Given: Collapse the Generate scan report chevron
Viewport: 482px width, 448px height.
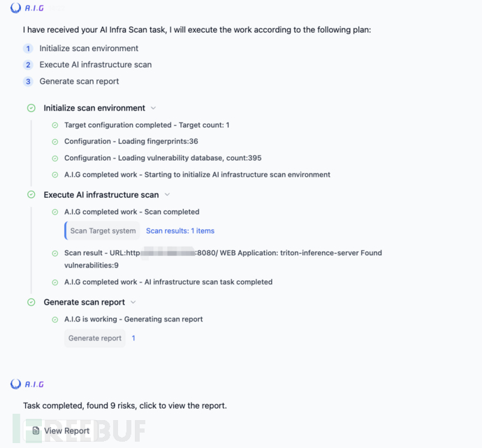Looking at the screenshot, I should [133, 302].
